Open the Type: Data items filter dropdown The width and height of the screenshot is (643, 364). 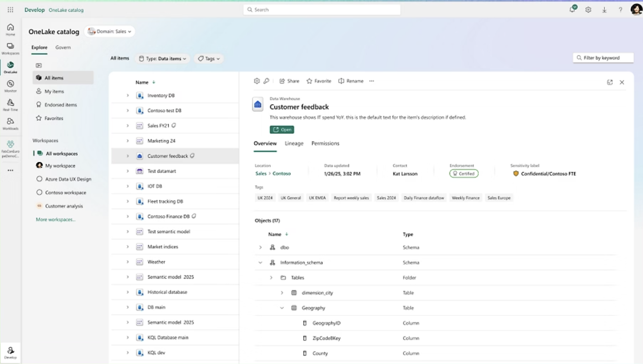point(162,58)
